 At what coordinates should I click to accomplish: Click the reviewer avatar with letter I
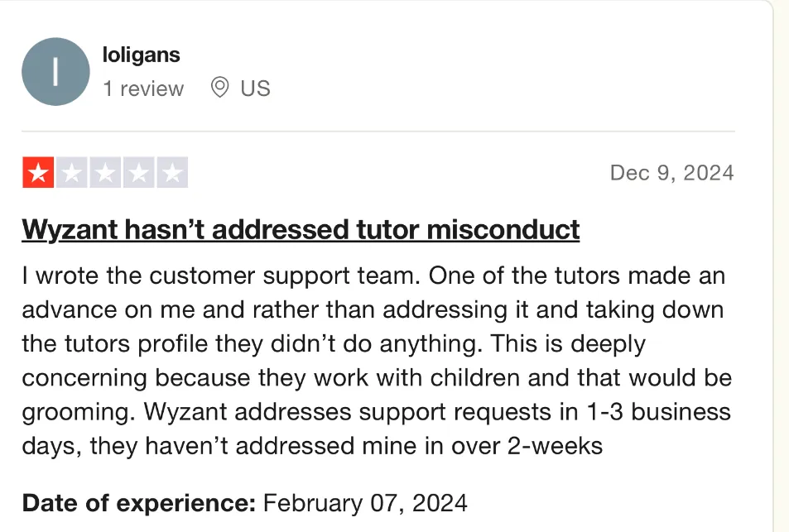tap(55, 72)
